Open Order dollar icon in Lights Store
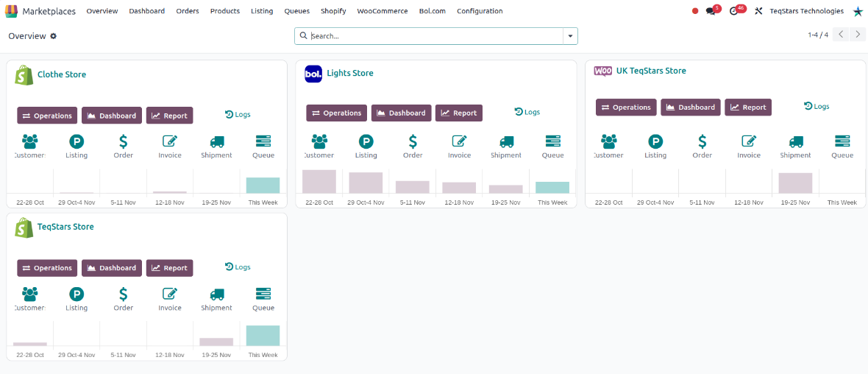The width and height of the screenshot is (868, 374). (413, 141)
